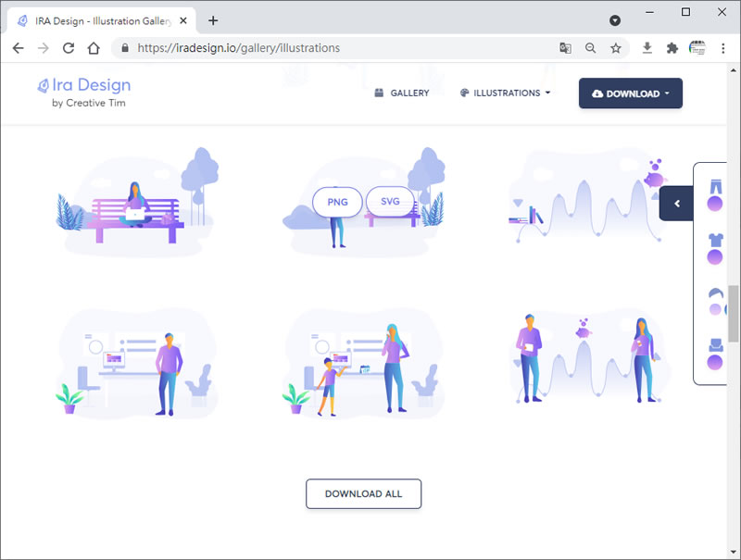Select the shirt clothing icon
Screen dimensions: 741x560
[x=716, y=240]
